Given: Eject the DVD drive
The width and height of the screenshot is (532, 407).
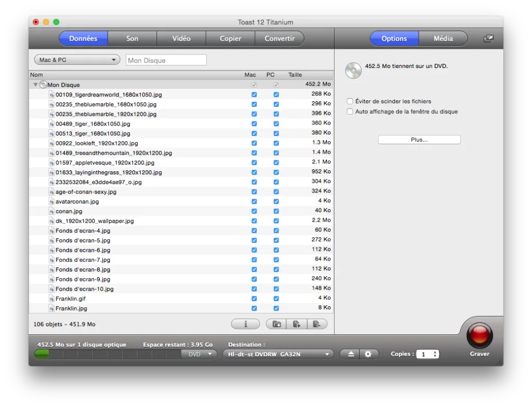Looking at the screenshot, I should click(350, 354).
